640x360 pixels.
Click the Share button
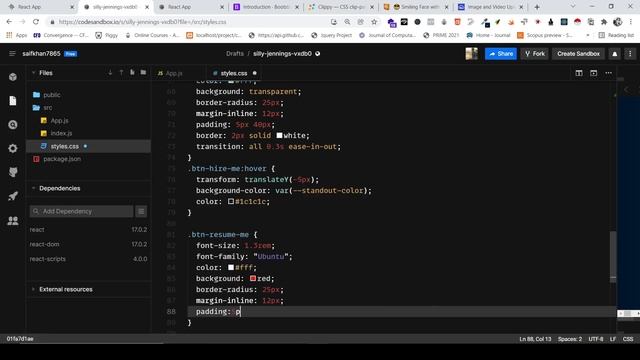(501, 53)
